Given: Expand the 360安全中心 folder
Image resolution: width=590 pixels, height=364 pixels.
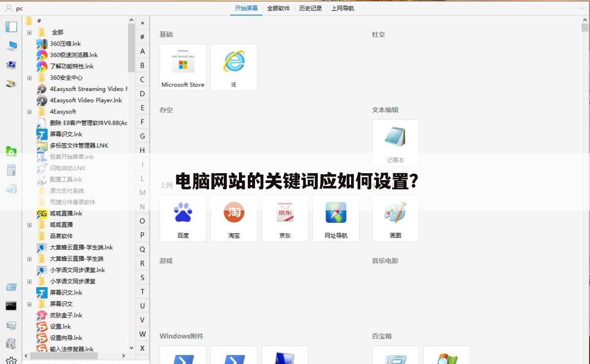Looking at the screenshot, I should [29, 77].
